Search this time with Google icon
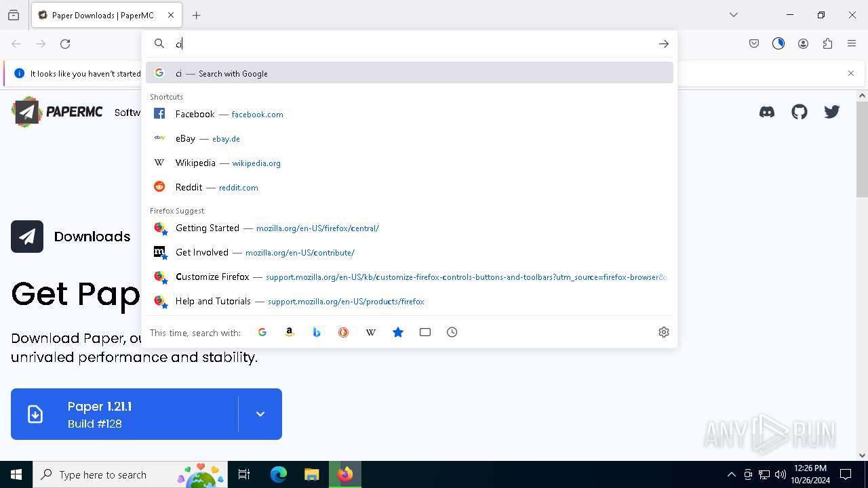The width and height of the screenshot is (868, 488). (x=262, y=332)
